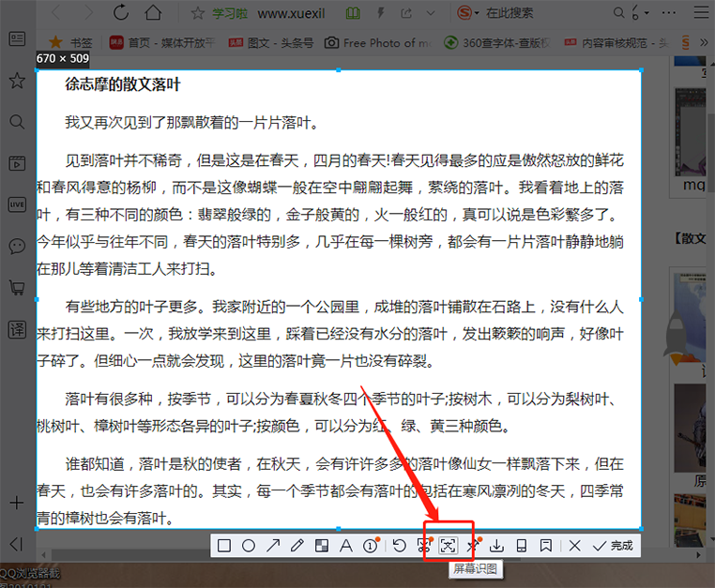This screenshot has width=715, height=588.
Task: Click the magnifier search button in toolbar
Action: tap(618, 12)
